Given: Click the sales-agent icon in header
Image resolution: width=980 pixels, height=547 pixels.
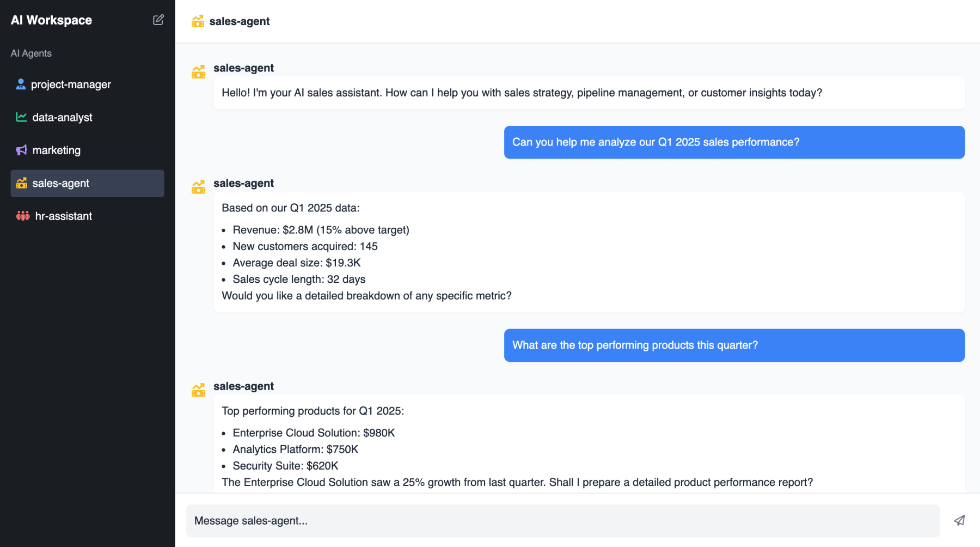Looking at the screenshot, I should tap(198, 21).
